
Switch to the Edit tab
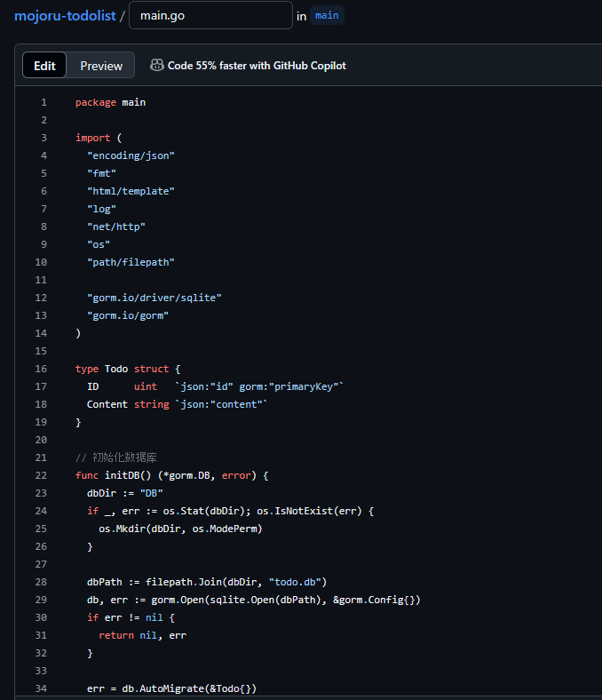44,66
